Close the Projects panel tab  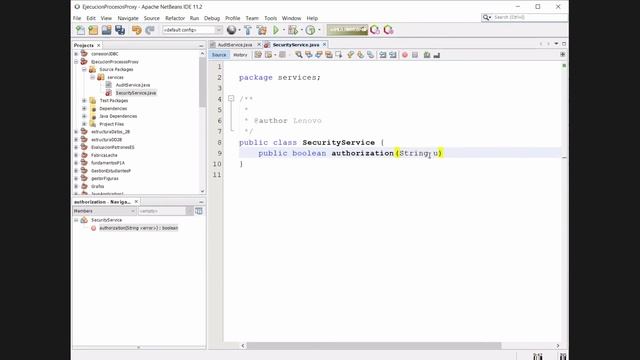pos(98,45)
